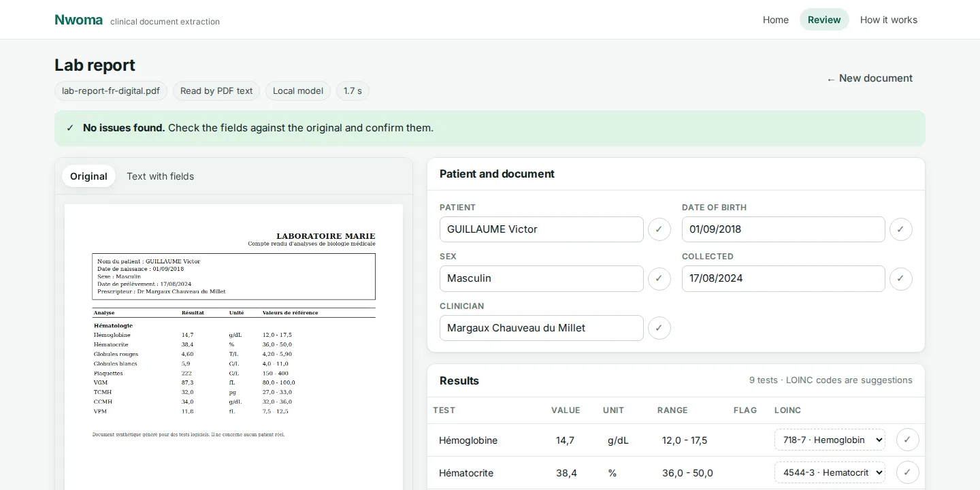Edit the Date of Birth input
The width and height of the screenshot is (980, 490).
[783, 229]
